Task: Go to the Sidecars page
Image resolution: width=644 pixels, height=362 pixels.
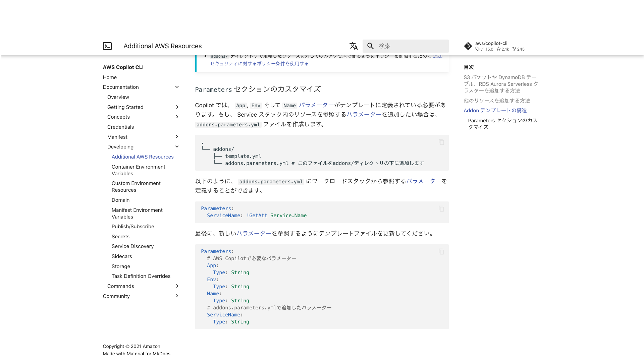Action: [x=122, y=256]
